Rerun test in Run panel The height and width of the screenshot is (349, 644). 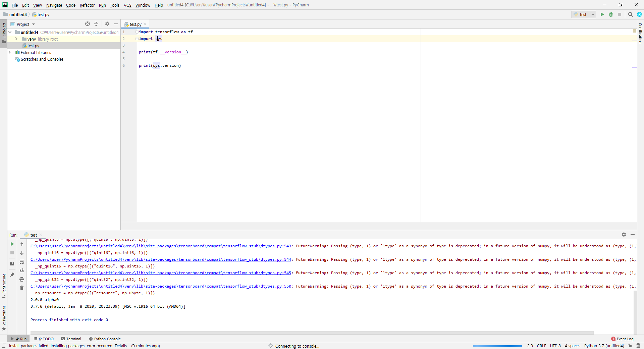coord(12,244)
